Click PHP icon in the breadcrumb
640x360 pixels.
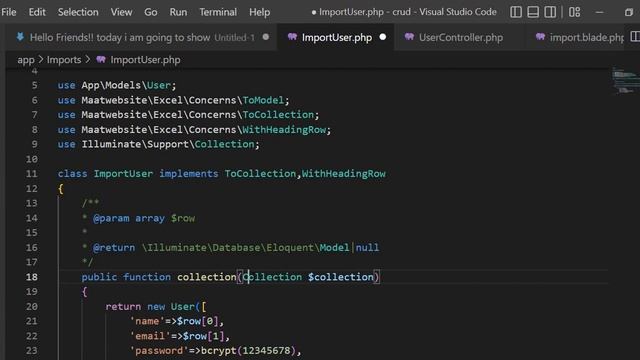click(101, 60)
